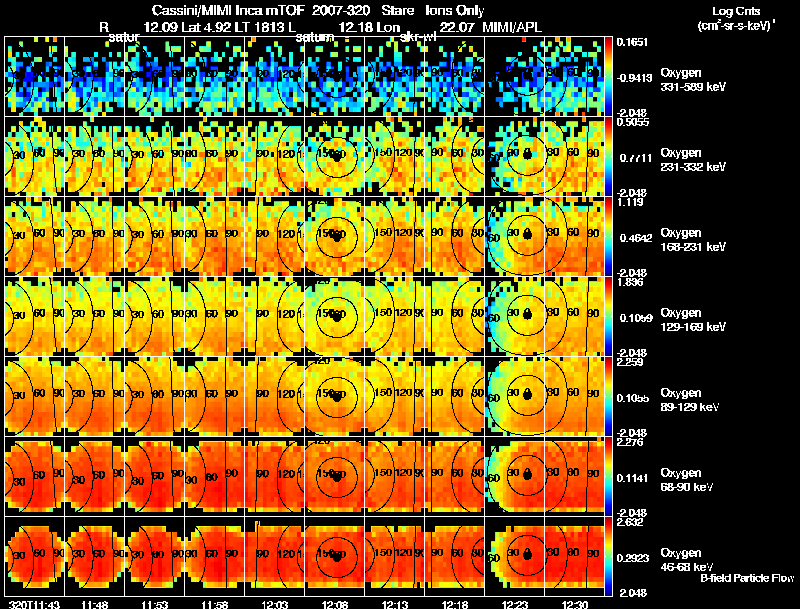Click the '12:13' time label

[394, 604]
